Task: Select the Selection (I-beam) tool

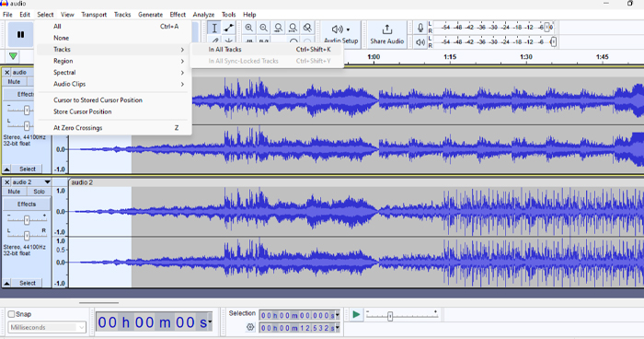Action: (x=214, y=28)
